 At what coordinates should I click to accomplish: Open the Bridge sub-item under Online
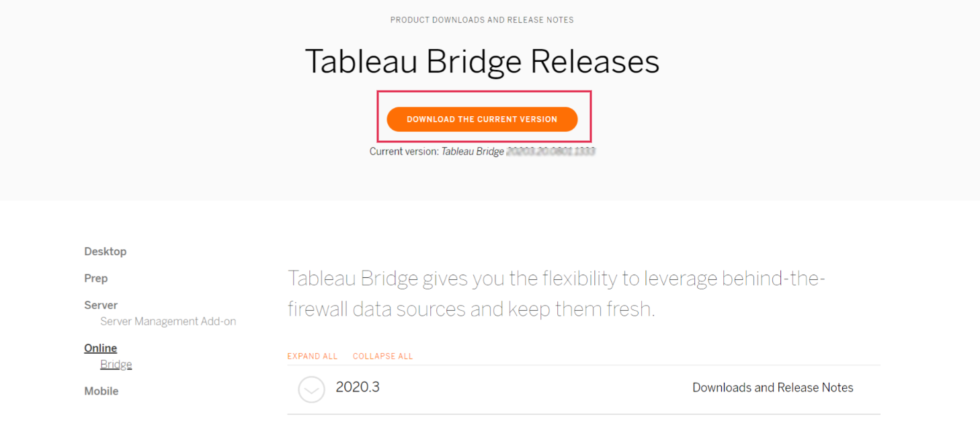116,364
